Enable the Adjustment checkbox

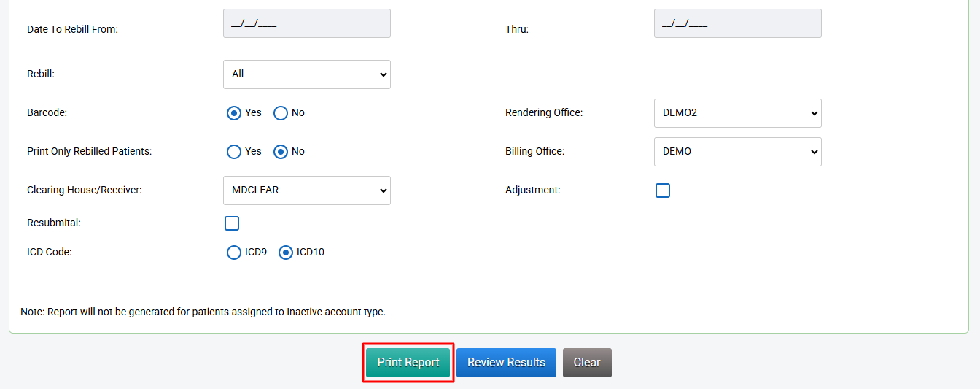[x=662, y=190]
